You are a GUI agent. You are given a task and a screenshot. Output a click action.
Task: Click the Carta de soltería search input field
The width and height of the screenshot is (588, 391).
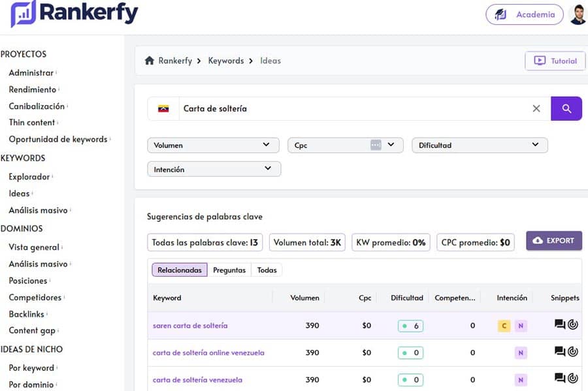pyautogui.click(x=353, y=108)
